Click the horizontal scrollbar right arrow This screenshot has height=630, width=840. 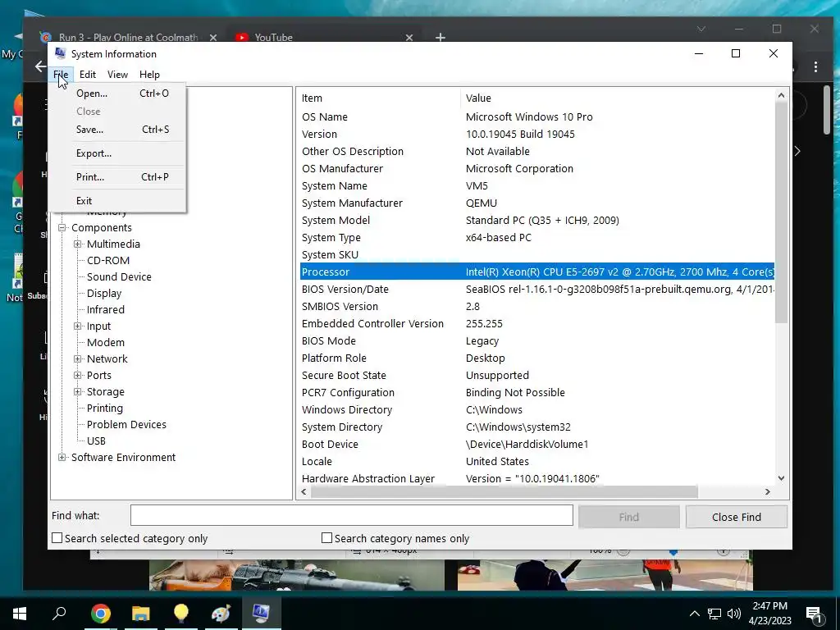coord(768,491)
